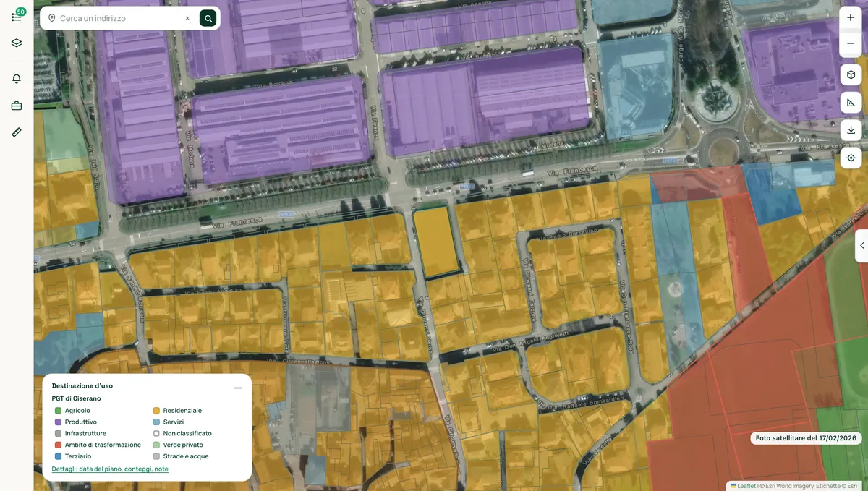Click the 'Strade e acque' legend label
Screen dimensions: 868x491
click(x=186, y=457)
